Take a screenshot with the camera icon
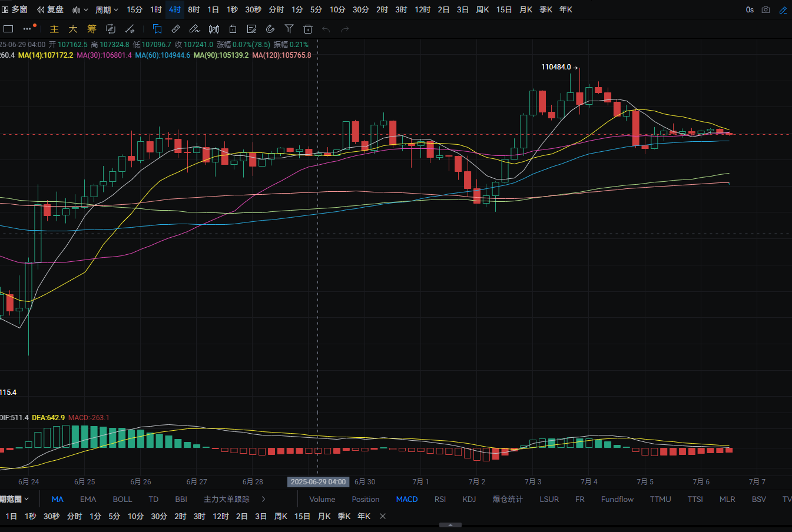The height and width of the screenshot is (532, 792). point(766,9)
